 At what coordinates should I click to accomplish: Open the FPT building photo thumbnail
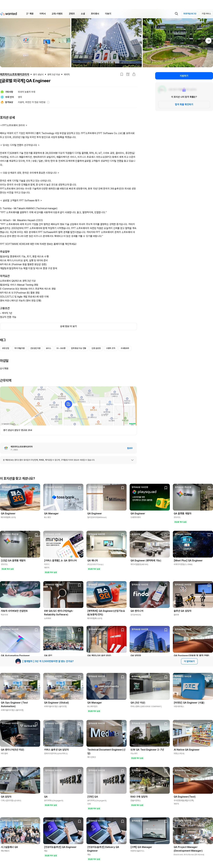click(106, 43)
